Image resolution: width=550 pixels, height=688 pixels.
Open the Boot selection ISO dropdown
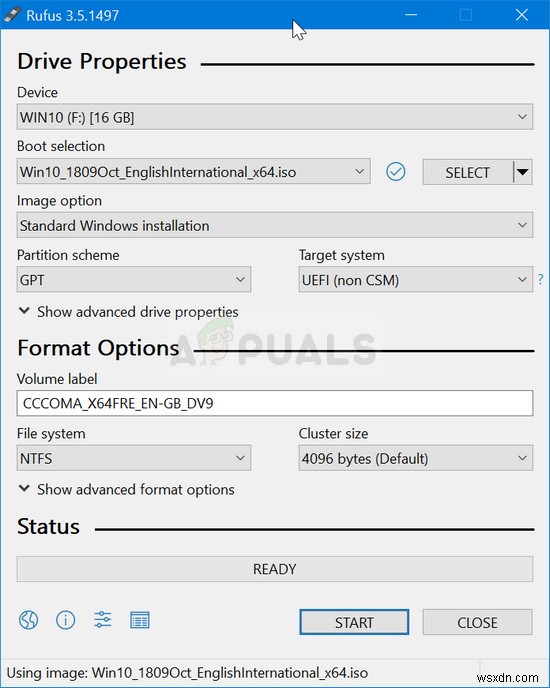pyautogui.click(x=194, y=172)
